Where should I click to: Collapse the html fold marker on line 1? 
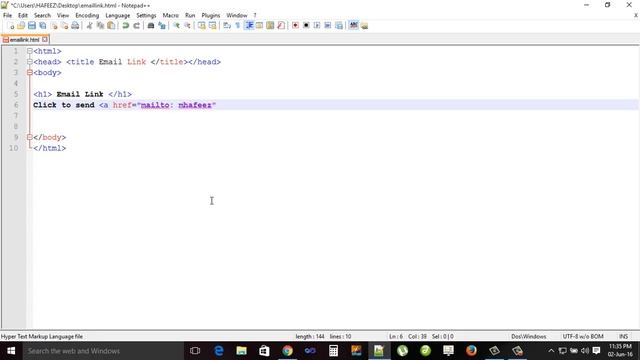[29, 51]
